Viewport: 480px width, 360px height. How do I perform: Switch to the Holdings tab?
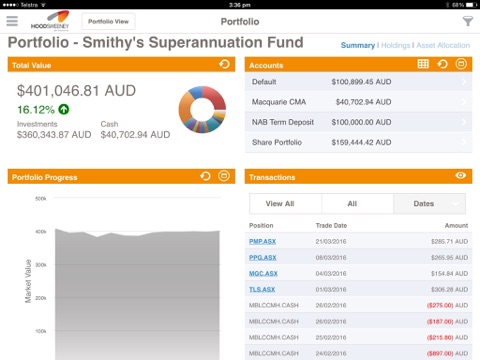click(395, 45)
